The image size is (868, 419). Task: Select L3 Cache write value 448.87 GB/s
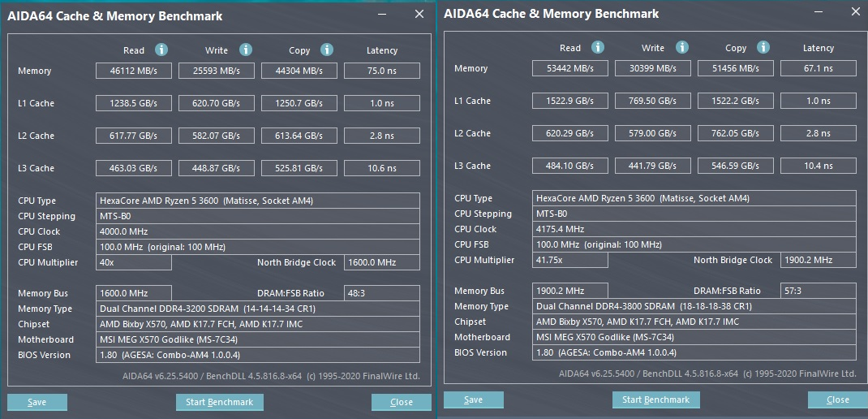(217, 168)
